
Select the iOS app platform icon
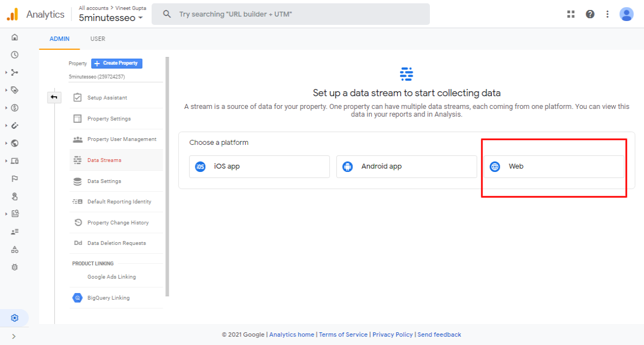(x=200, y=166)
